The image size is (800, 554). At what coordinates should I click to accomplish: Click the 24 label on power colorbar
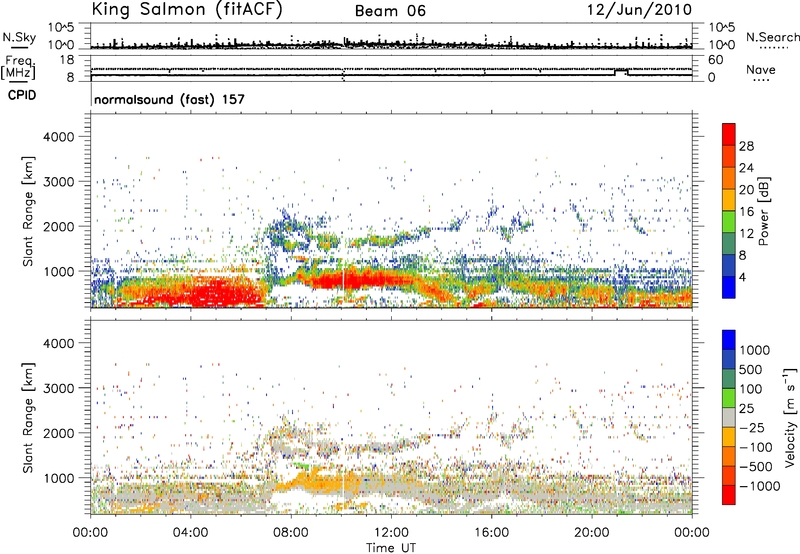tap(746, 168)
